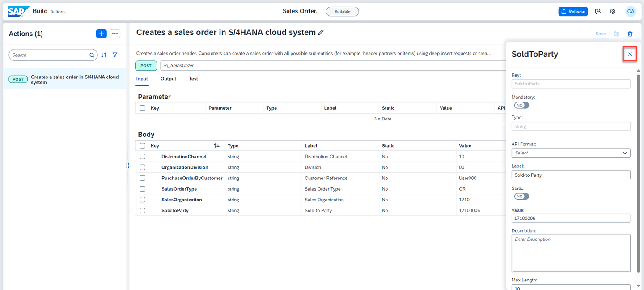This screenshot has width=644, height=290.
Task: Click the SAP logo
Action: (19, 11)
